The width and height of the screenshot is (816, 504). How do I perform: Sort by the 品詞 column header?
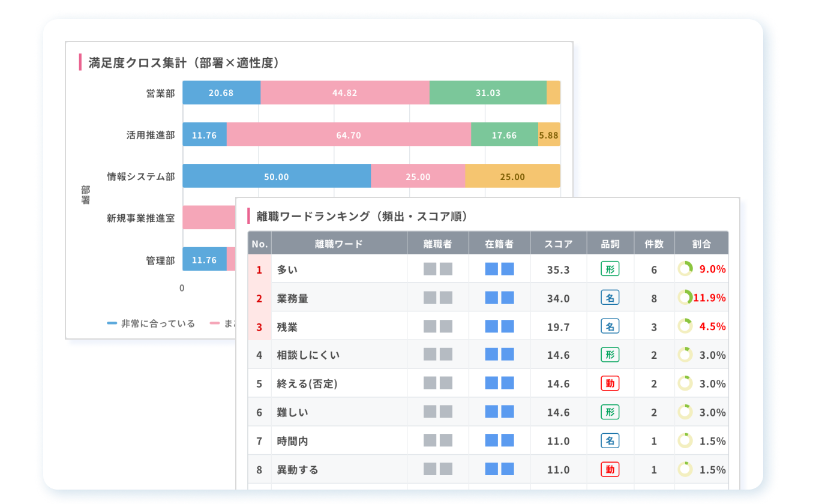pyautogui.click(x=610, y=244)
